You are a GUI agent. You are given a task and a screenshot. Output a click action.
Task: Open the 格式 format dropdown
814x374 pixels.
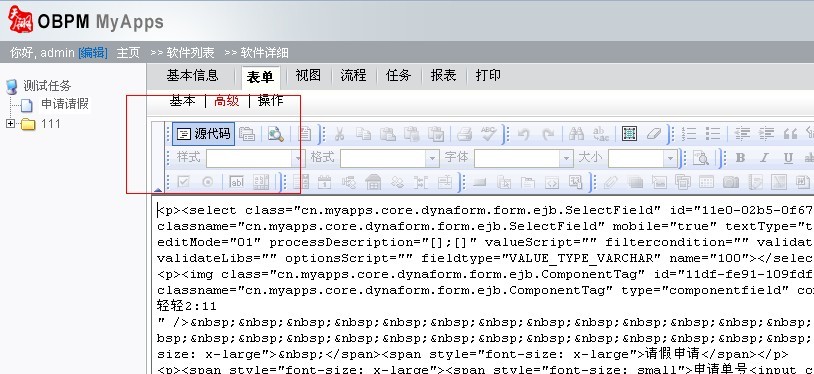389,158
